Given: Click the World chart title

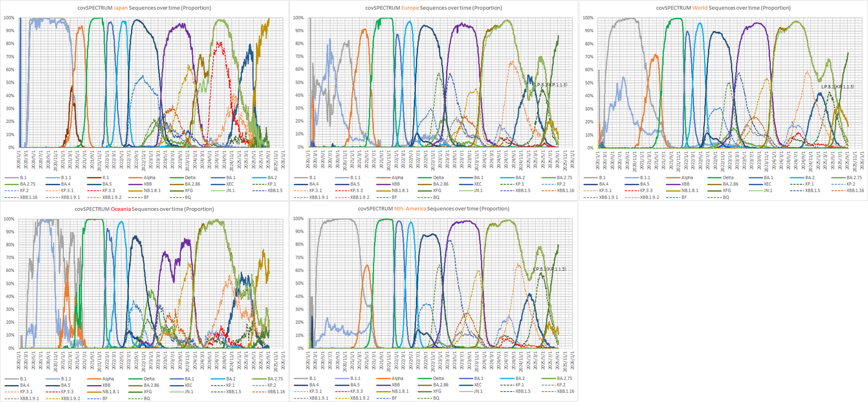Looking at the screenshot, I should pos(723,8).
